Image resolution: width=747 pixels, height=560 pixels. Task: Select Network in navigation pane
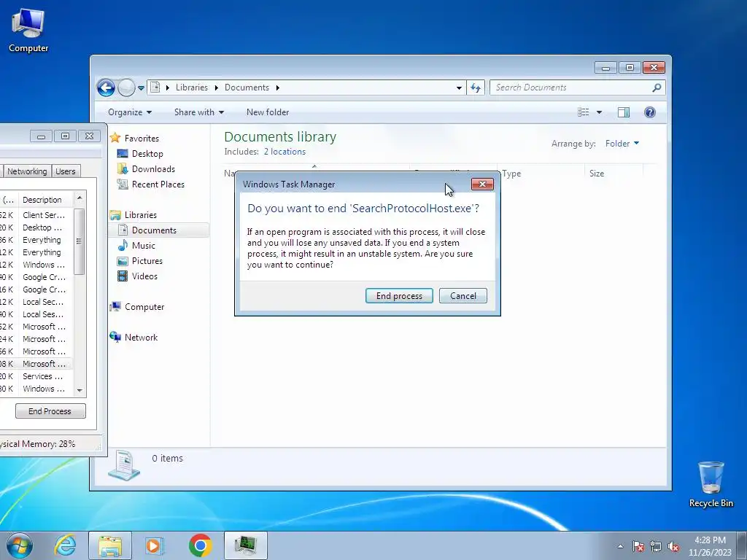tap(141, 337)
